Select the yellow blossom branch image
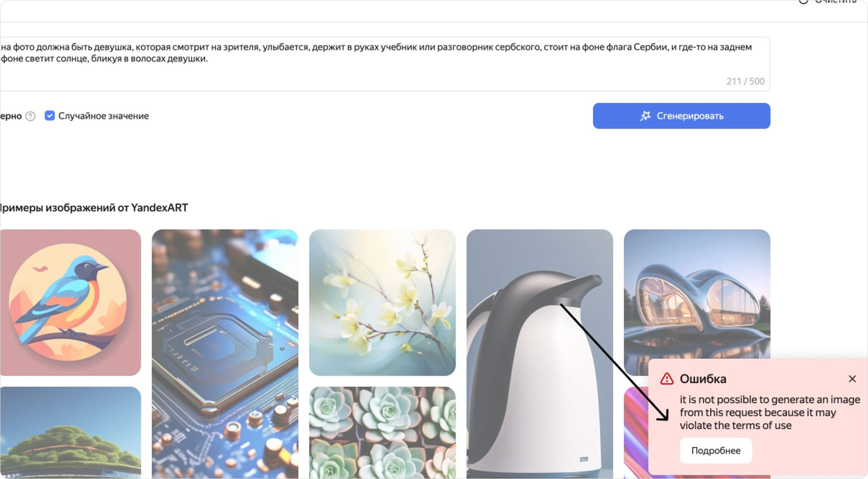 click(x=382, y=302)
